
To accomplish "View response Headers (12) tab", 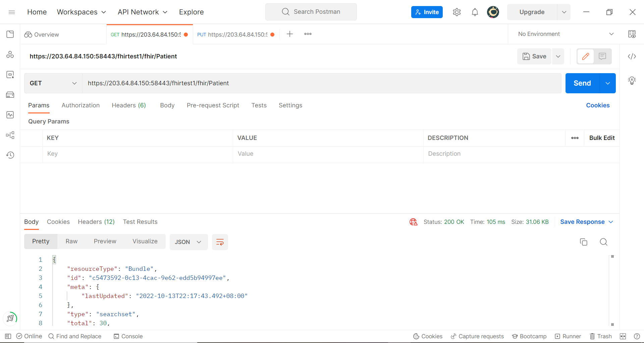I will (x=96, y=222).
